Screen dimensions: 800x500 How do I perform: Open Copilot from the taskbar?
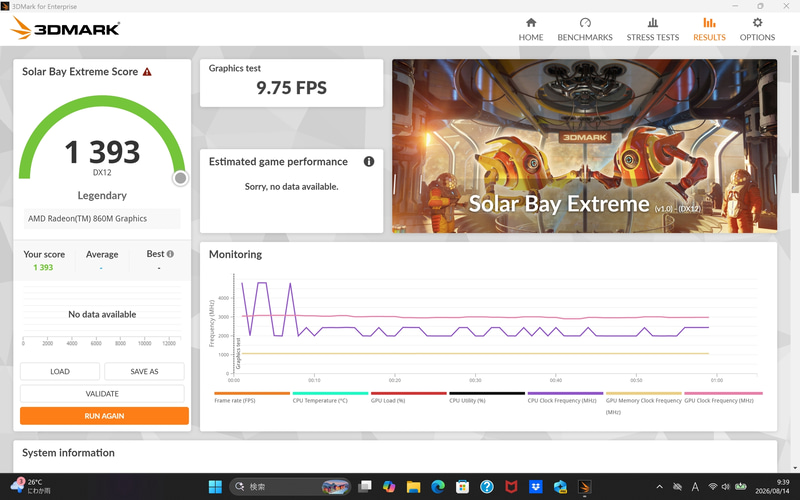pyautogui.click(x=389, y=487)
